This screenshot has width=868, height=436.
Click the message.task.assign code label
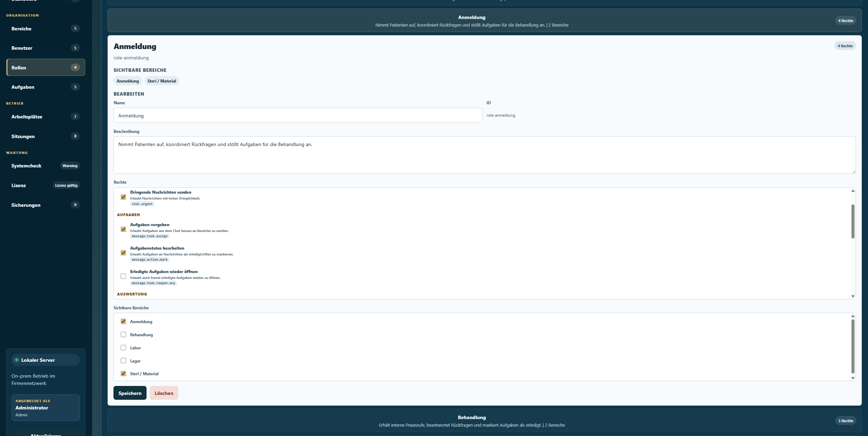[x=150, y=236]
